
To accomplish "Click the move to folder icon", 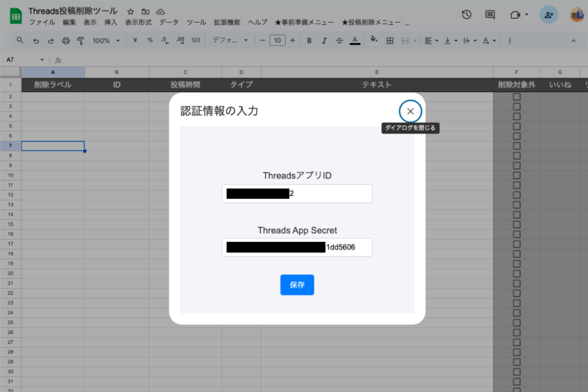I will tap(145, 11).
